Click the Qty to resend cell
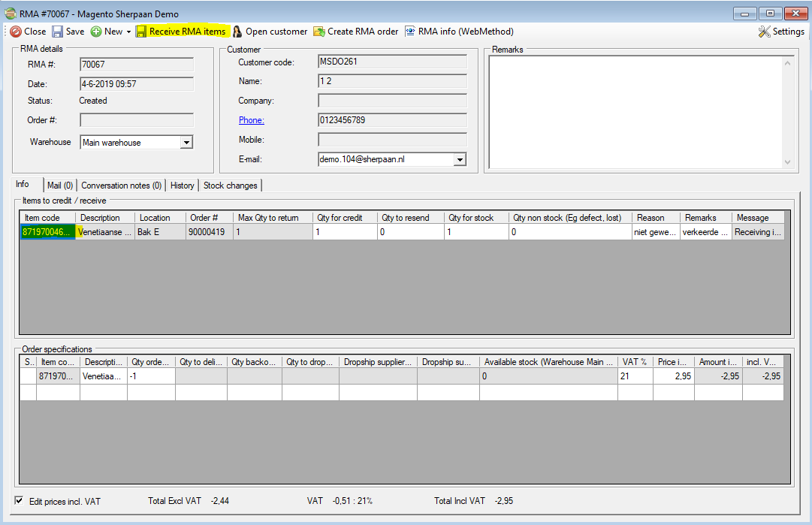This screenshot has height=525, width=812. tap(411, 232)
